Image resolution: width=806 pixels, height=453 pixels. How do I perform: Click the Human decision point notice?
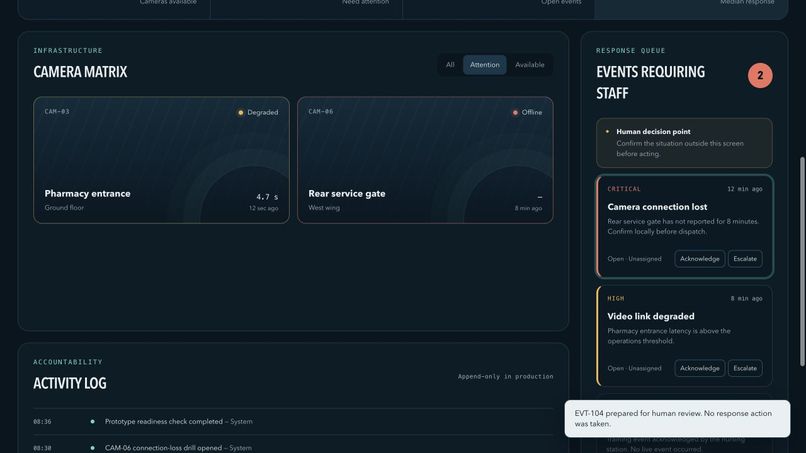[684, 143]
